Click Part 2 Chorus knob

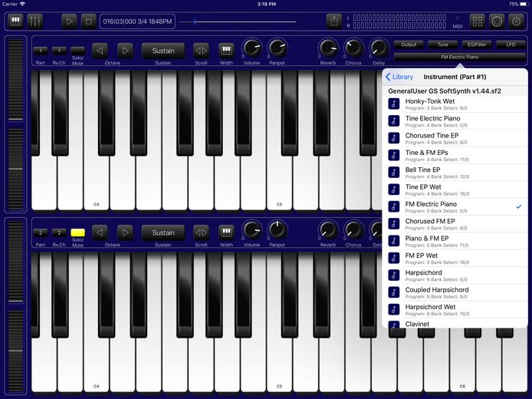tap(353, 230)
